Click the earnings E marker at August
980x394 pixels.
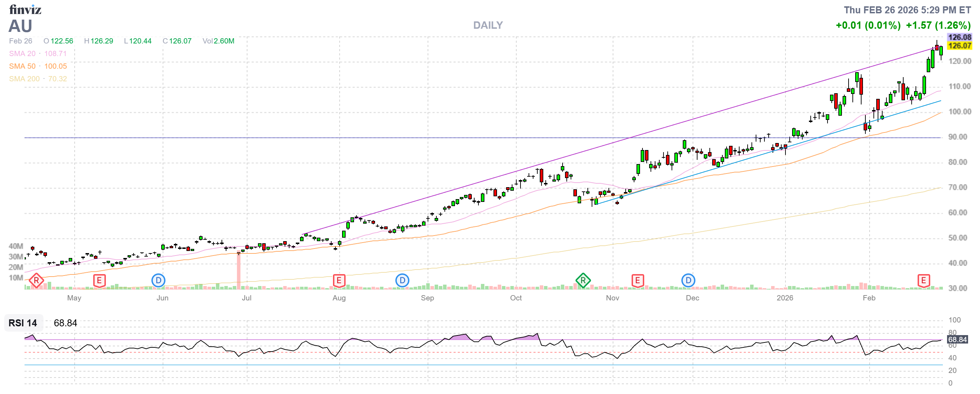[339, 281]
